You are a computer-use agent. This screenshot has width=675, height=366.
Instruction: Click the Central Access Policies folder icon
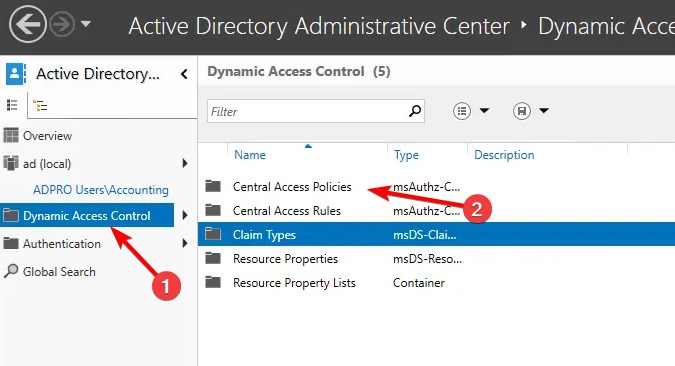(213, 186)
